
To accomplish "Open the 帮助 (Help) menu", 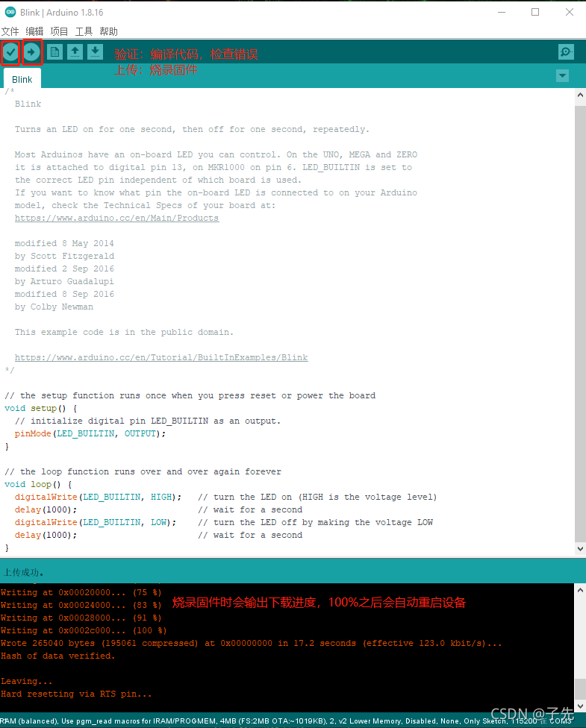I will 108,31.
